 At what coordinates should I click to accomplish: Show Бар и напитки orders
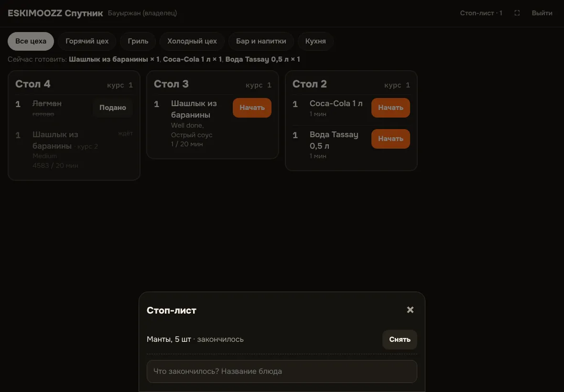261,41
